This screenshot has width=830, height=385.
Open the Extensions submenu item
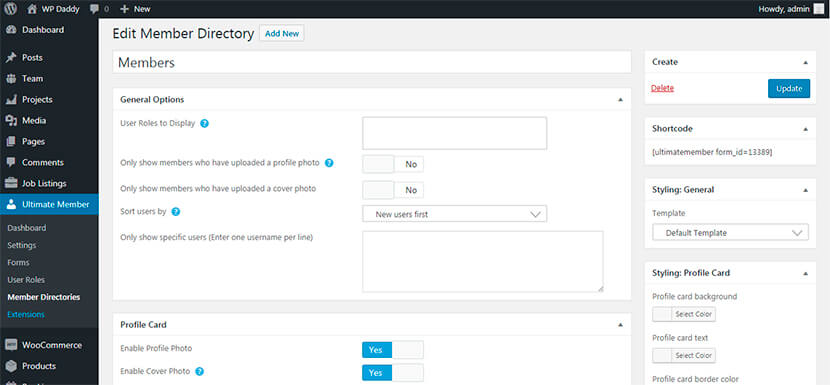click(x=26, y=314)
